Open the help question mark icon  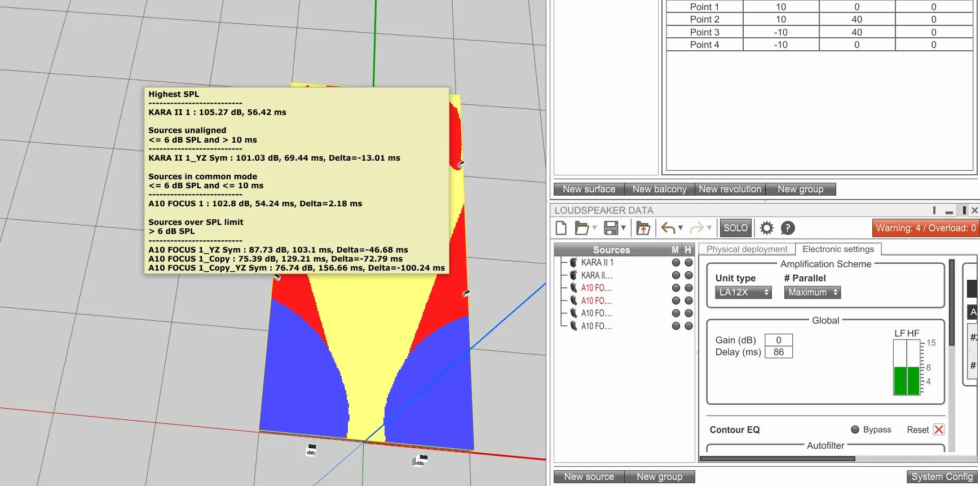(788, 228)
